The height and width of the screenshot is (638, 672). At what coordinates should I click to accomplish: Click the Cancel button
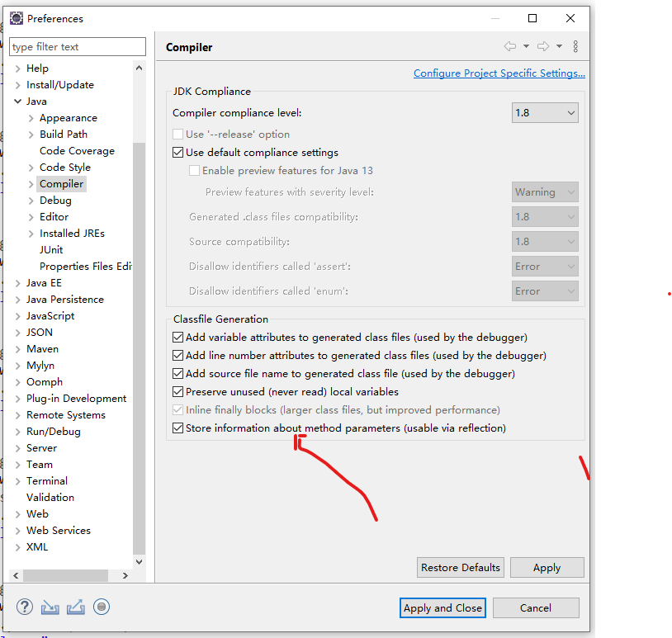pyautogui.click(x=536, y=607)
